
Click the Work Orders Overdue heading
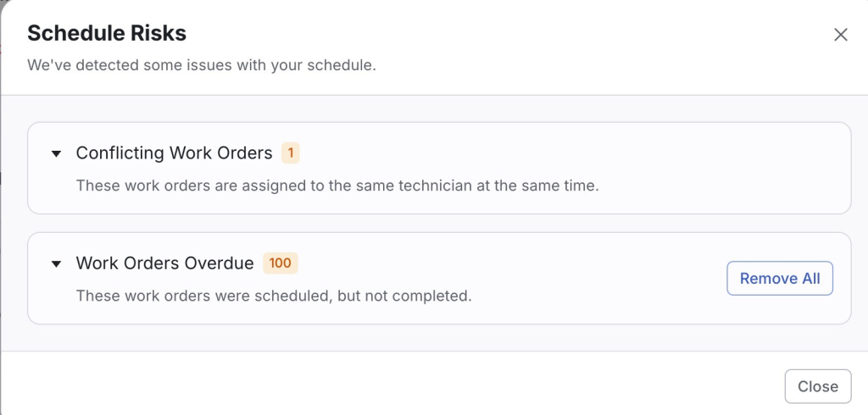[x=164, y=263]
